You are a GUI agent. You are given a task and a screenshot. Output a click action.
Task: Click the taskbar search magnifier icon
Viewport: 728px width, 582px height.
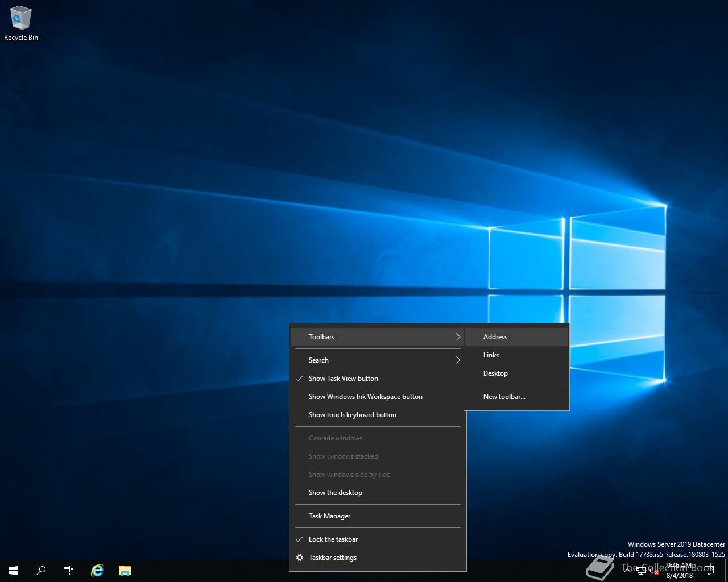click(41, 570)
